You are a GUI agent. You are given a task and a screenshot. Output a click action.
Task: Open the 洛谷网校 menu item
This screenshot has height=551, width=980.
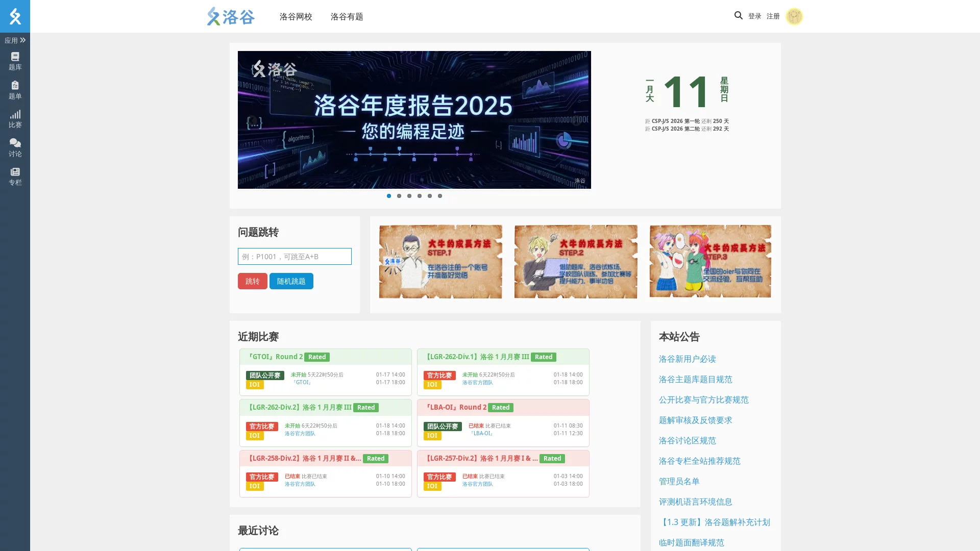click(x=296, y=16)
